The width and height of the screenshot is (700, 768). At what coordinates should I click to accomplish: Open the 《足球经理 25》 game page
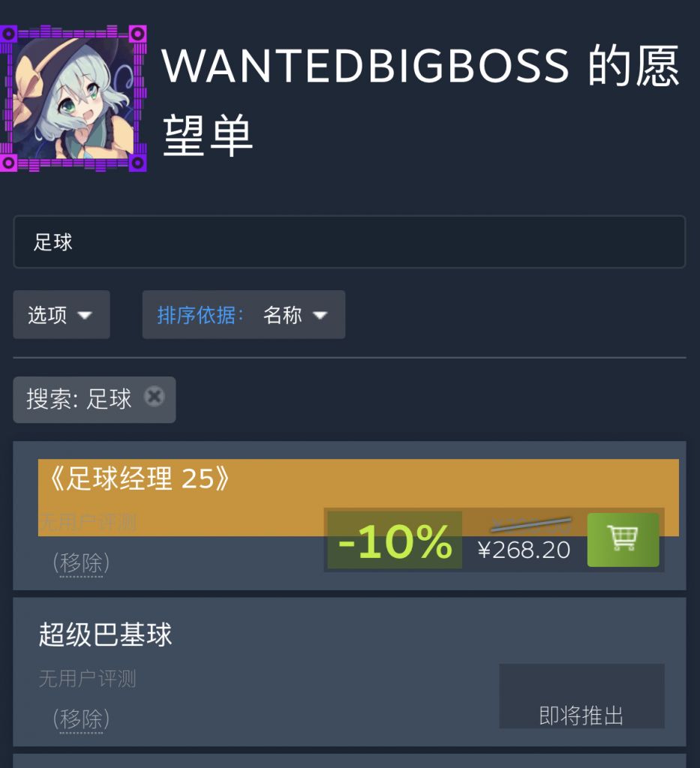139,478
